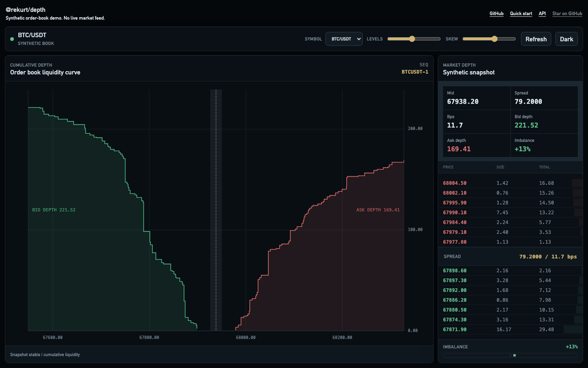Click the 100.00 y-axis label
588x368 pixels.
(415, 229)
